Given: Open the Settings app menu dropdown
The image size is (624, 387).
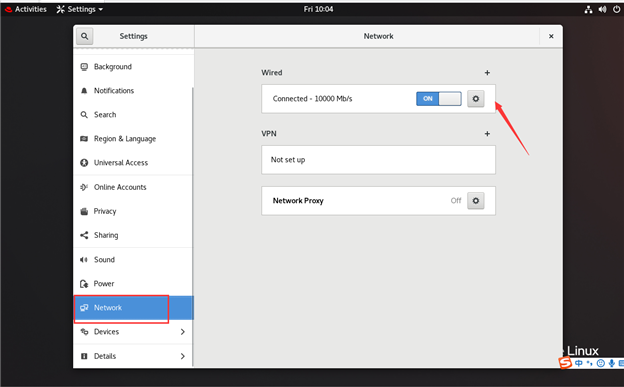Looking at the screenshot, I should (x=80, y=9).
